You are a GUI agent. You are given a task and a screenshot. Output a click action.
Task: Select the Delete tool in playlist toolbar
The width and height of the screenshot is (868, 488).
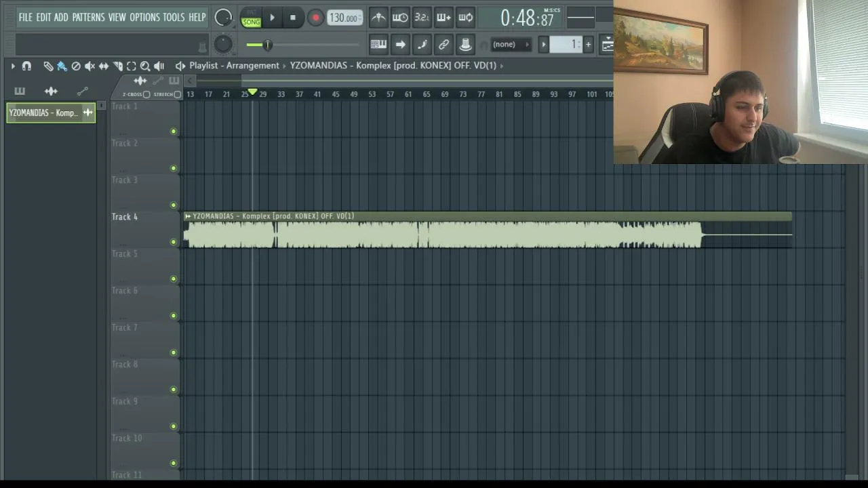pos(76,66)
